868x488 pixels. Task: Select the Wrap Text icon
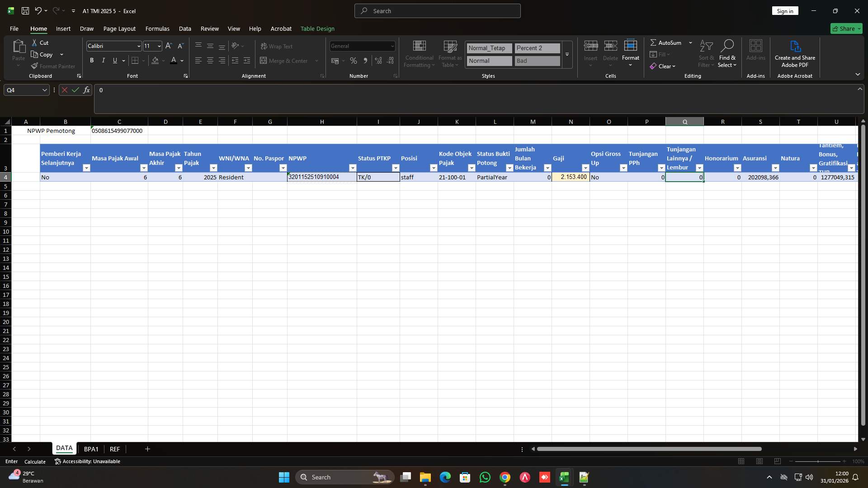[277, 46]
